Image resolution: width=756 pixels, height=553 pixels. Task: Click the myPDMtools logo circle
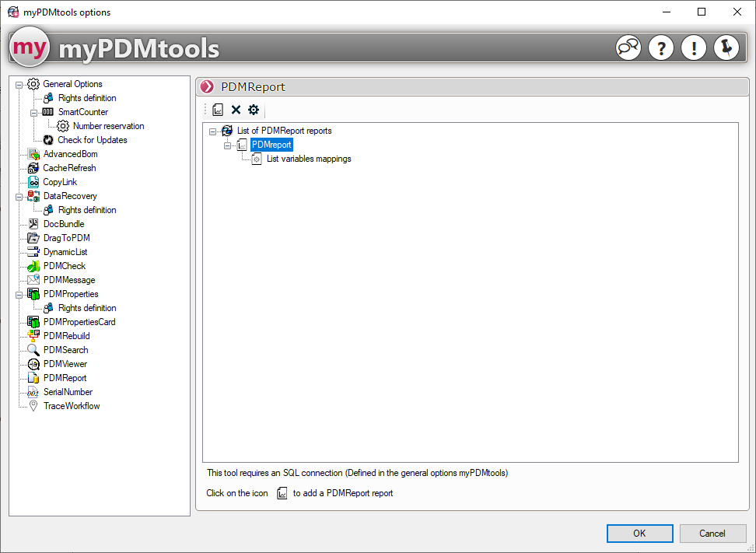point(30,48)
